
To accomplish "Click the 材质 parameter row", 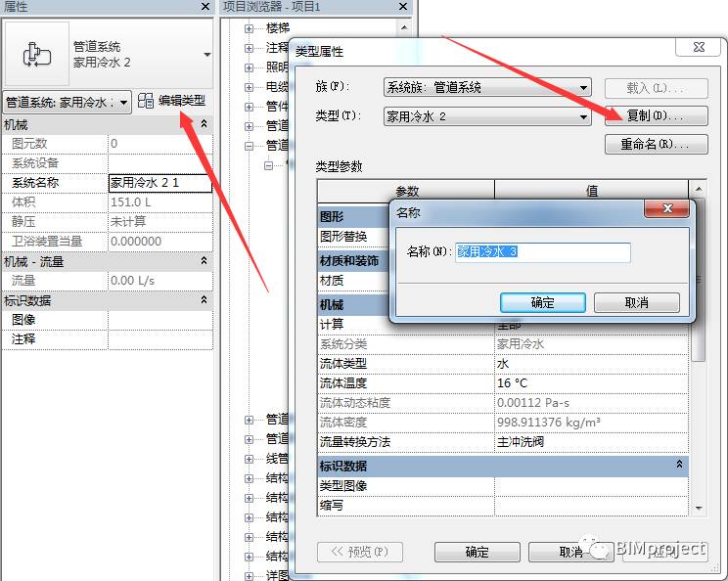I will (354, 281).
